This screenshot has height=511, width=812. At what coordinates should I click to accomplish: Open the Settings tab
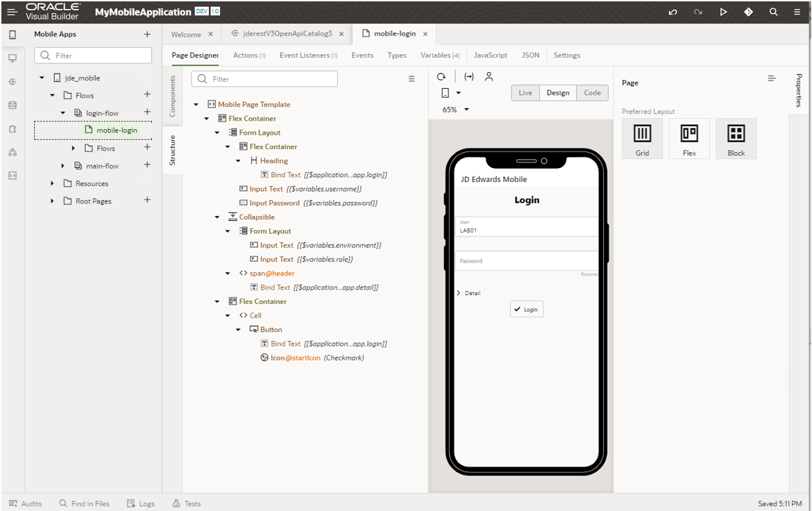(566, 55)
